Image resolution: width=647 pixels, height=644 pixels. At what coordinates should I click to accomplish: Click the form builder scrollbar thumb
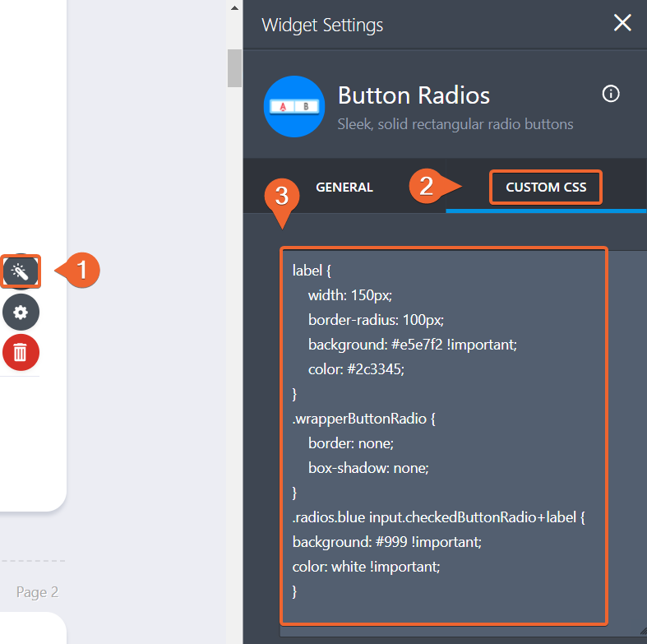click(234, 67)
